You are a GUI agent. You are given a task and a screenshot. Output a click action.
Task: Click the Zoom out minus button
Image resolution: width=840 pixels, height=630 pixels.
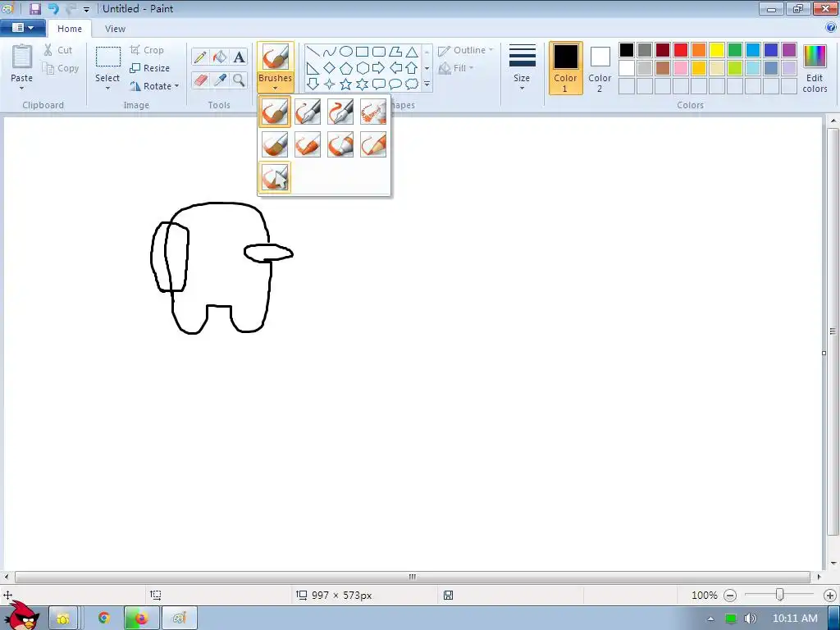tap(729, 596)
